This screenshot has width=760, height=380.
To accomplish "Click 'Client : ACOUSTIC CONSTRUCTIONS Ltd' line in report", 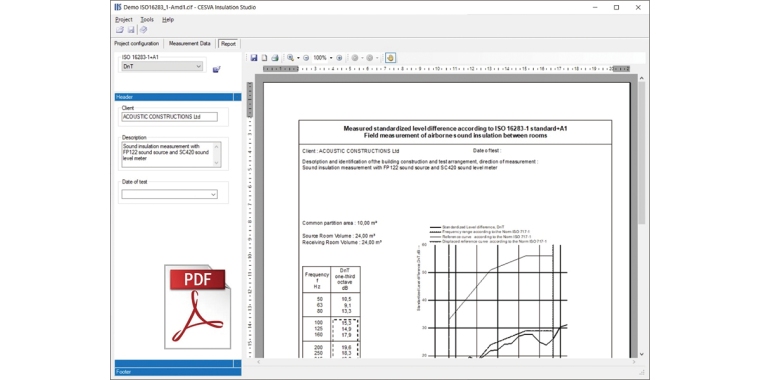I will [x=350, y=151].
